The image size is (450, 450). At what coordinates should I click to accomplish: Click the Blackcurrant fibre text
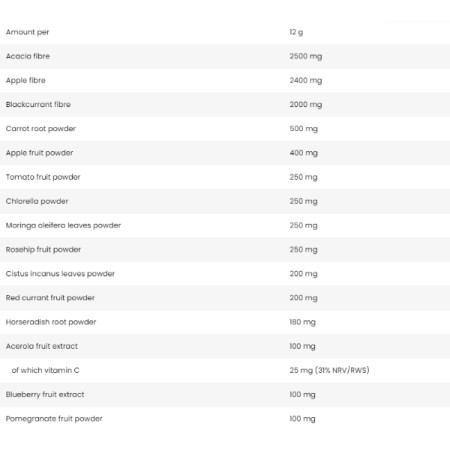click(38, 104)
